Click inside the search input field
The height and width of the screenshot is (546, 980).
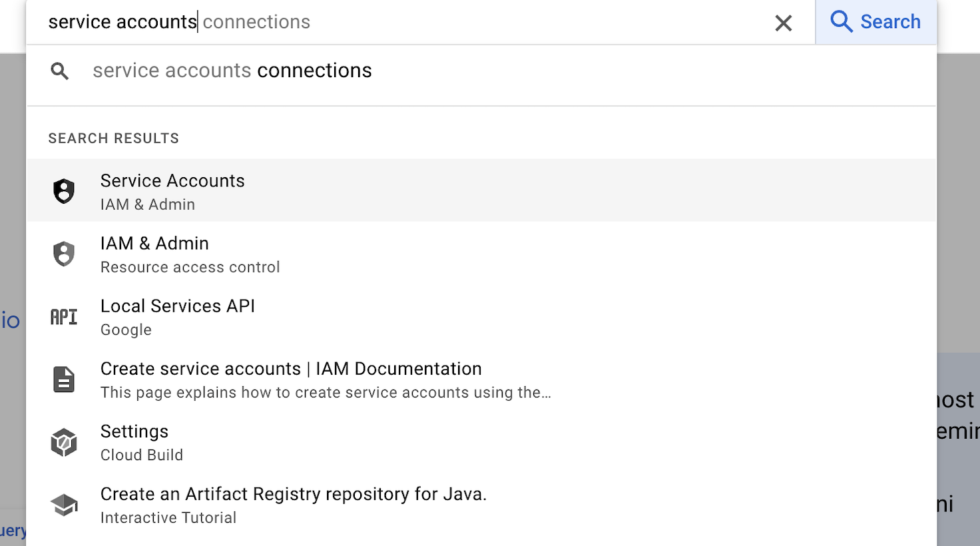point(399,21)
